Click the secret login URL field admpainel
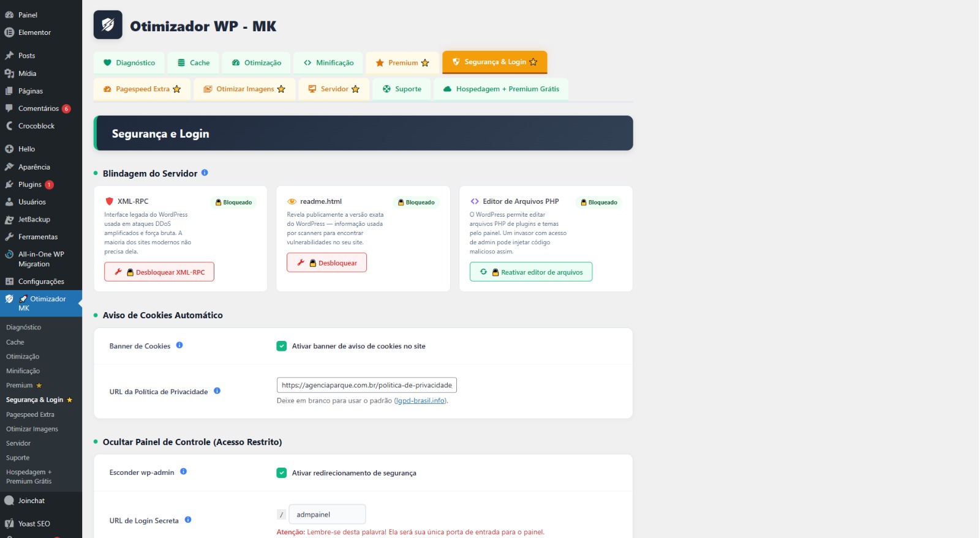980x538 pixels. point(327,514)
